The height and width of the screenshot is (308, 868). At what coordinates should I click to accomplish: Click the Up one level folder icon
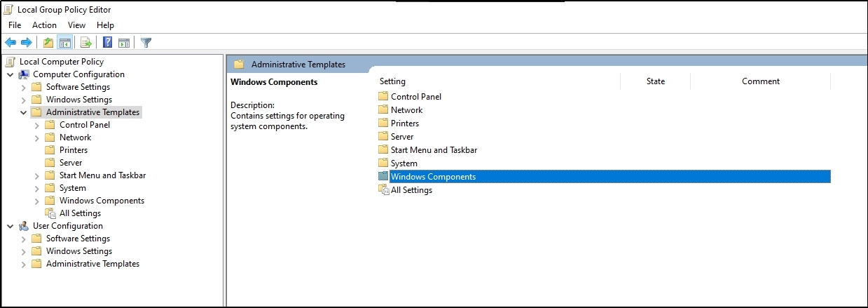pyautogui.click(x=48, y=43)
